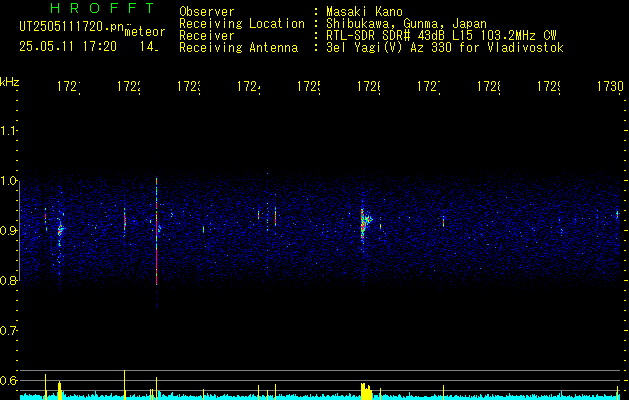The height and width of the screenshot is (400, 629).
Task: Click the kHz axis unit label
Action: [10, 82]
